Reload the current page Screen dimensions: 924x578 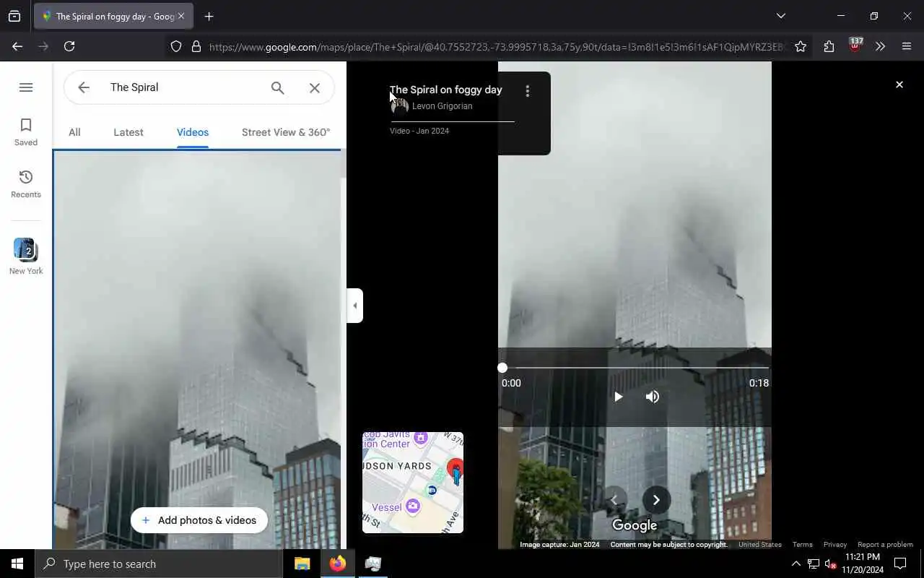tap(69, 46)
